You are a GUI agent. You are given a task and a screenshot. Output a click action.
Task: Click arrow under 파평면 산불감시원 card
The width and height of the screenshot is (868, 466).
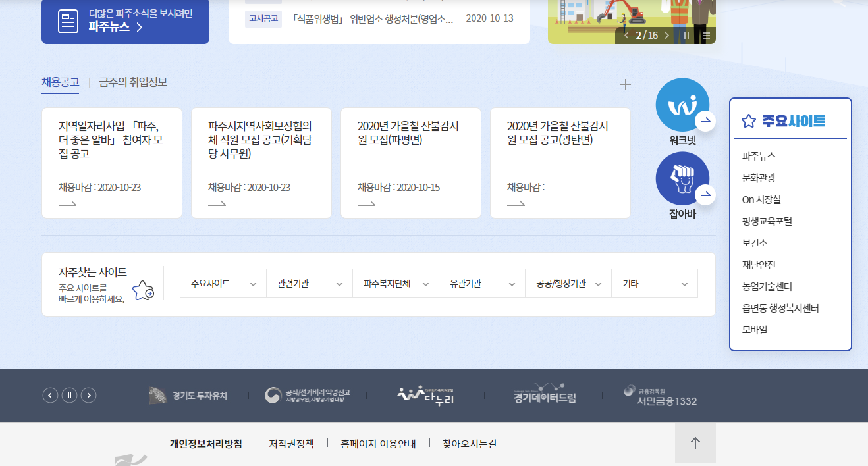(367, 204)
